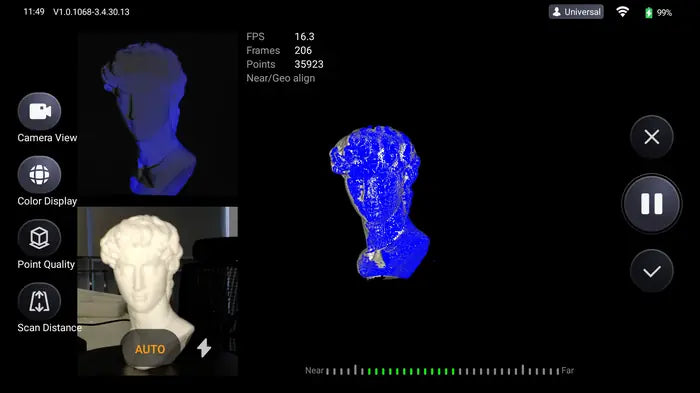Open the Universal user profile badge
Screen dimensions: 700x393
click(576, 12)
